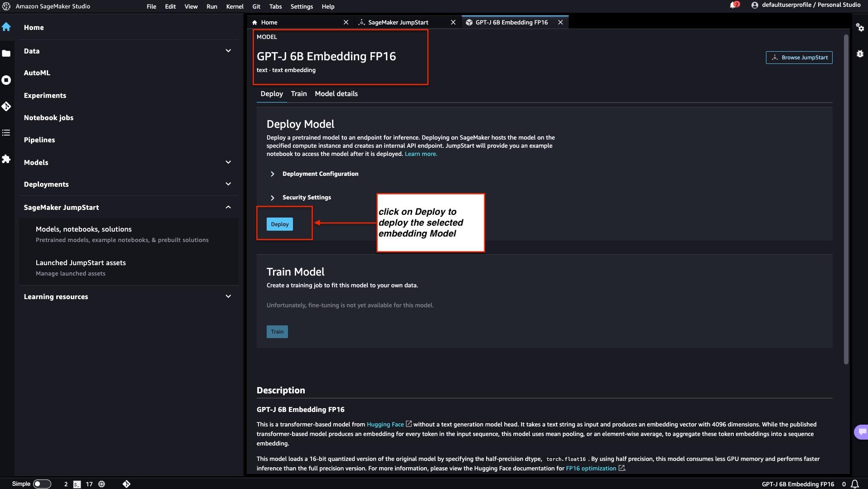Image resolution: width=868 pixels, height=489 pixels.
Task: Open the debugger bug icon
Action: [860, 53]
